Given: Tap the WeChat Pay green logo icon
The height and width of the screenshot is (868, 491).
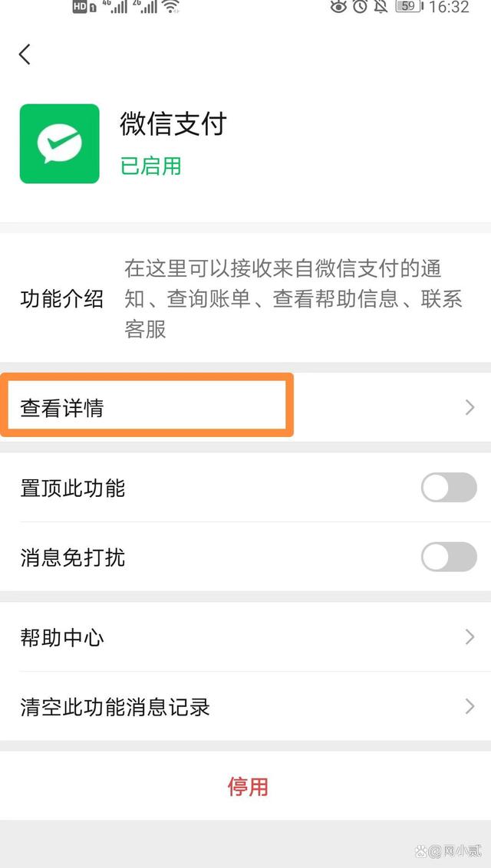Looking at the screenshot, I should [x=60, y=143].
